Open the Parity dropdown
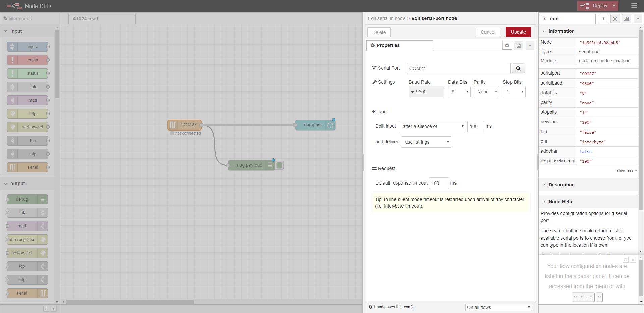This screenshot has height=313, width=644. click(486, 92)
